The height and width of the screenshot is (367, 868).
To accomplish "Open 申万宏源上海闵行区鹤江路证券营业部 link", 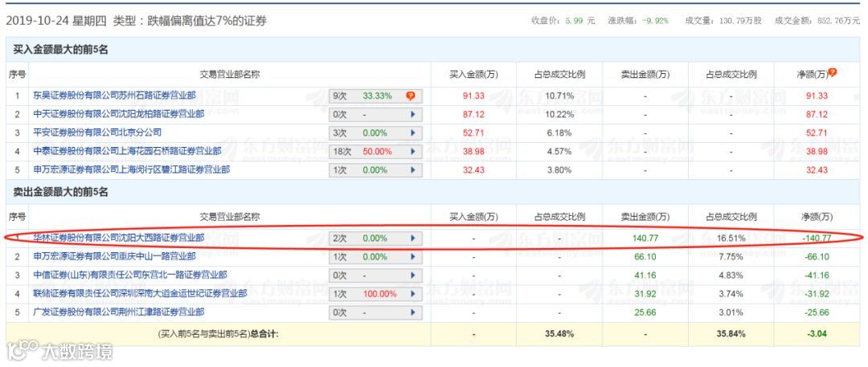I will coord(131,169).
